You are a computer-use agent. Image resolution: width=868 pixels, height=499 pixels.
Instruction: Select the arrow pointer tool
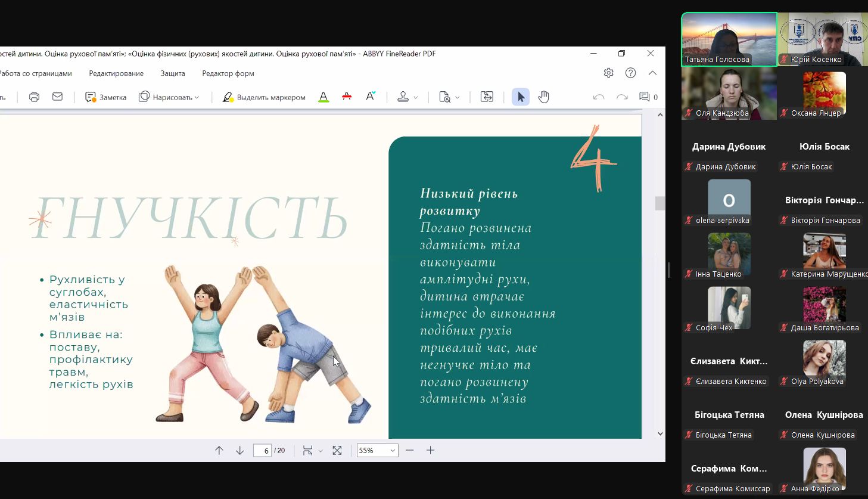coord(520,97)
